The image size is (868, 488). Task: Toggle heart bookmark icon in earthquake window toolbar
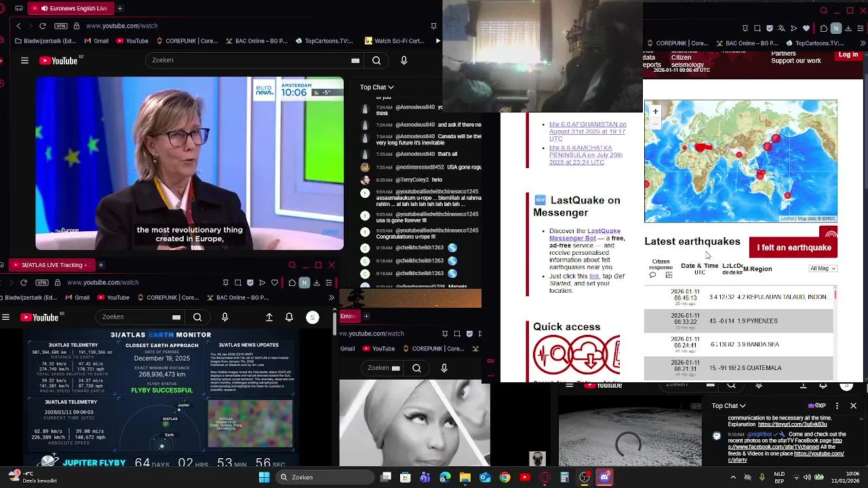tap(806, 28)
